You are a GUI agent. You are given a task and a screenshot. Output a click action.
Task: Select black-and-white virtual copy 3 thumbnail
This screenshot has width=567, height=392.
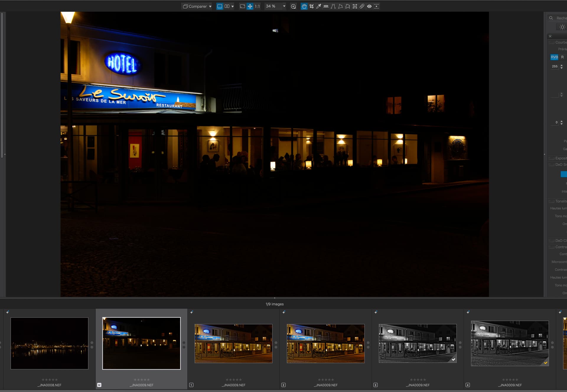tap(418, 344)
